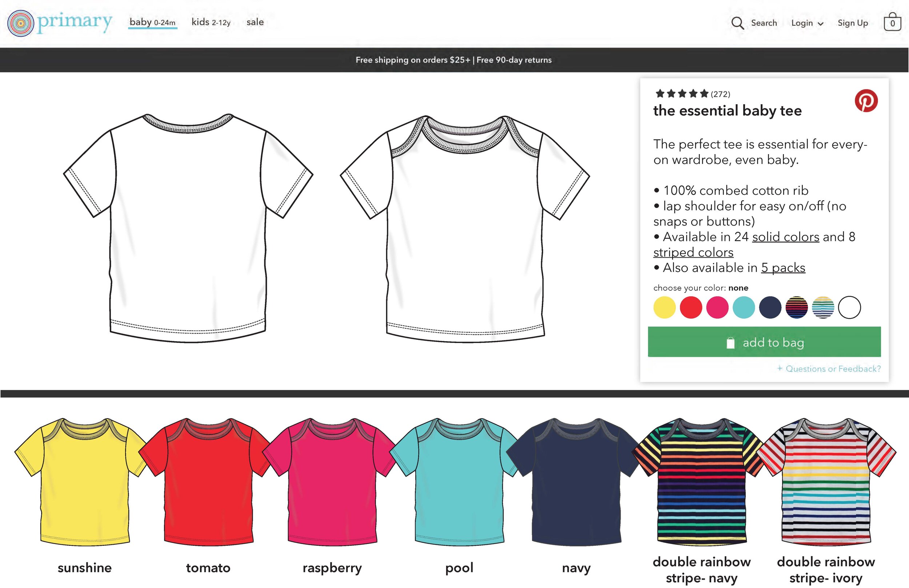Expand the Login dropdown
This screenshot has width=909, height=588.
(x=807, y=23)
